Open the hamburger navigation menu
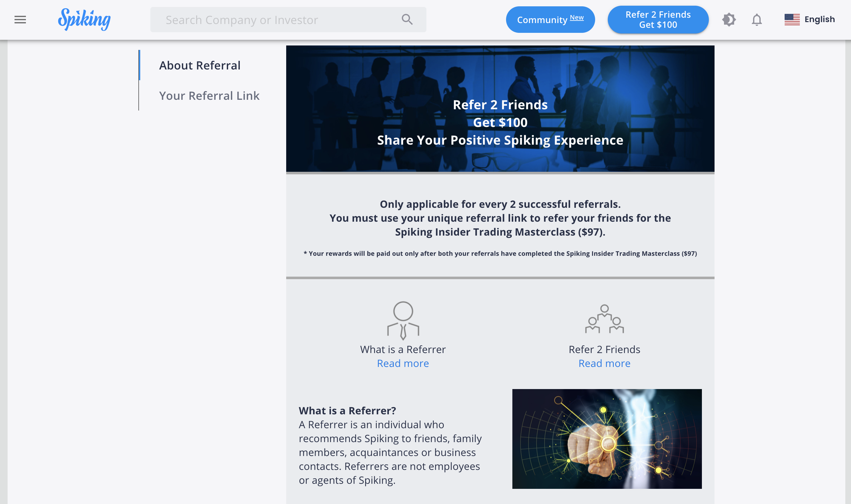Image resolution: width=851 pixels, height=504 pixels. point(20,20)
